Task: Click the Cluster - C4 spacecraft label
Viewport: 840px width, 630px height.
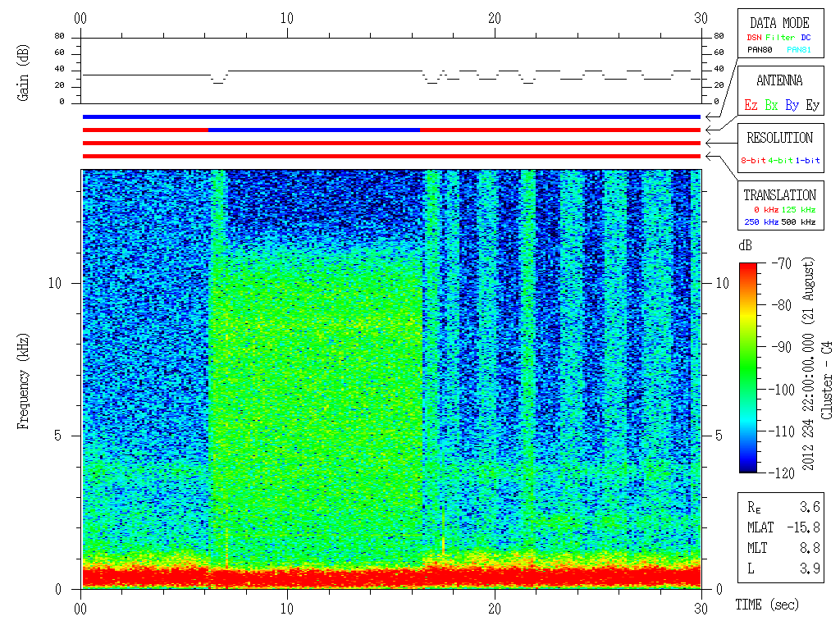Action: pyautogui.click(x=827, y=380)
